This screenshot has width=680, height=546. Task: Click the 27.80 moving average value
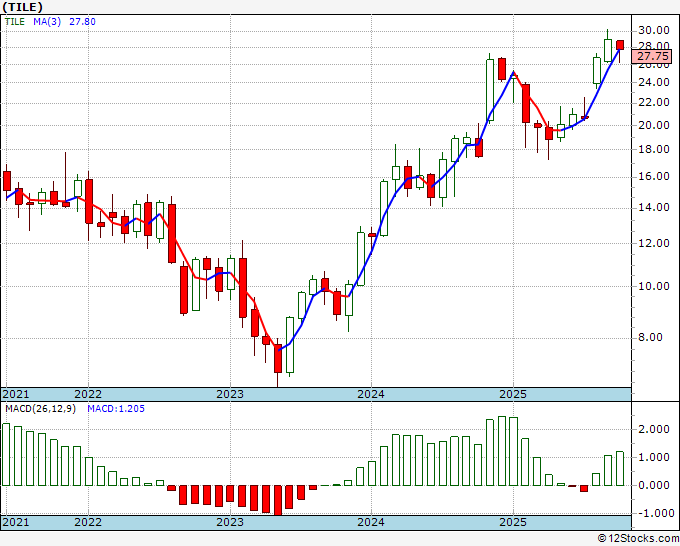pyautogui.click(x=82, y=22)
